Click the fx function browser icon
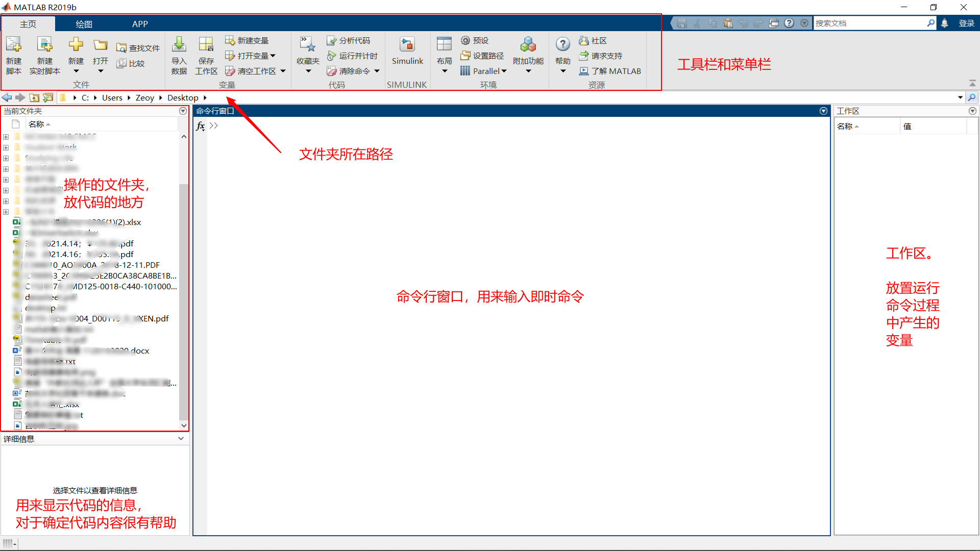Image resolution: width=980 pixels, height=551 pixels. pos(201,126)
